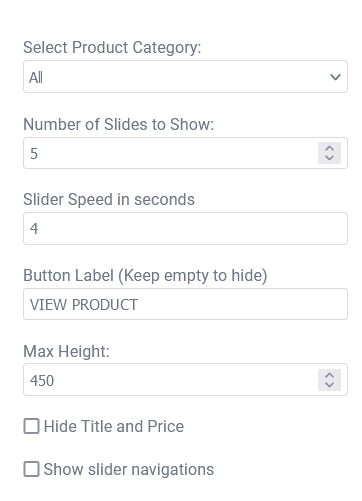Click the 'Max Height:' label
The image size is (362, 501).
point(66,351)
